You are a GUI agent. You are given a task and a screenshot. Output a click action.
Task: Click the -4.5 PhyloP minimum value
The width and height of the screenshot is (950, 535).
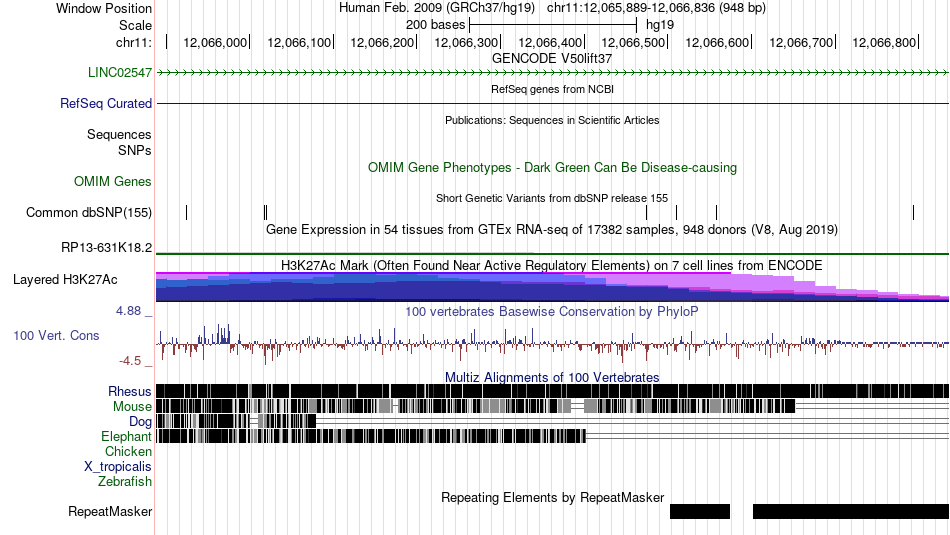[x=130, y=362]
